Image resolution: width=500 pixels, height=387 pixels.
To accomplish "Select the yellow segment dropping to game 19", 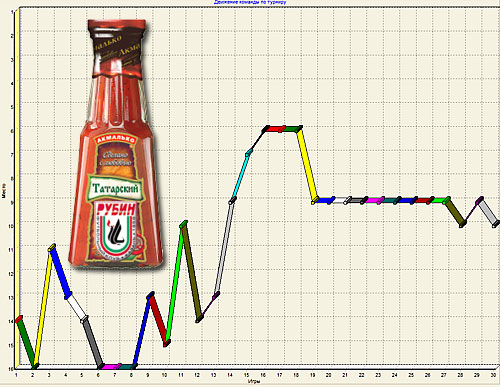I will tap(307, 166).
